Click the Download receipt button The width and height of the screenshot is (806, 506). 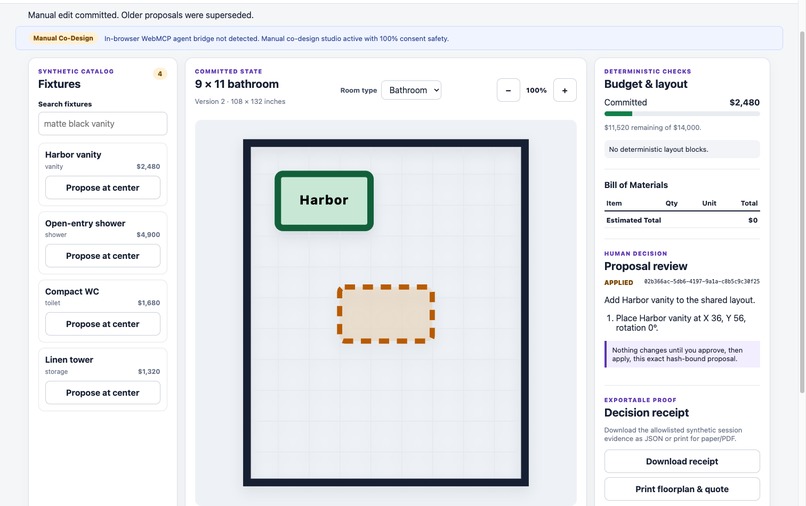pyautogui.click(x=682, y=461)
